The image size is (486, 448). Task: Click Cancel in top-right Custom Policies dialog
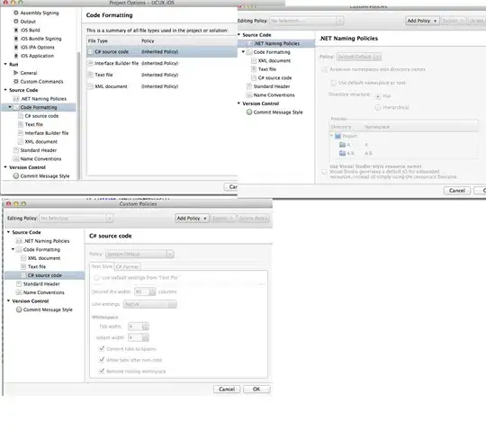[x=457, y=191]
